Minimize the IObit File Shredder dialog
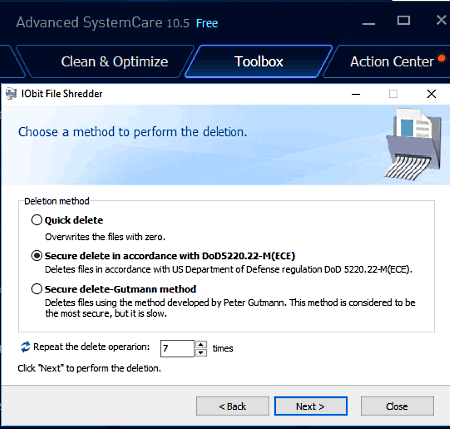The width and height of the screenshot is (450, 429). [x=356, y=94]
